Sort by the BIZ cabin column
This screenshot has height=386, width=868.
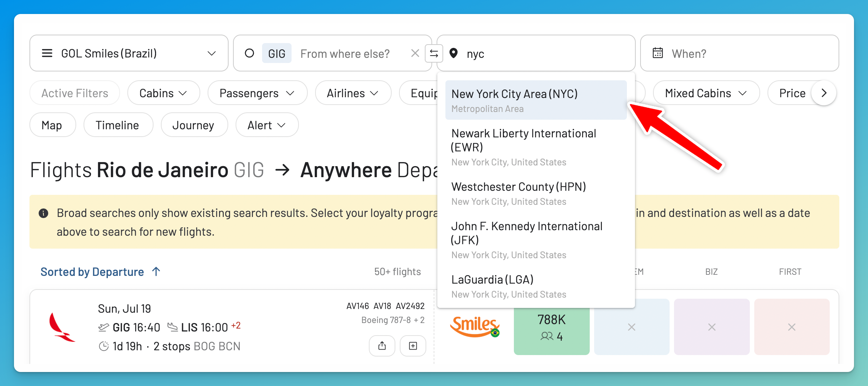(711, 272)
